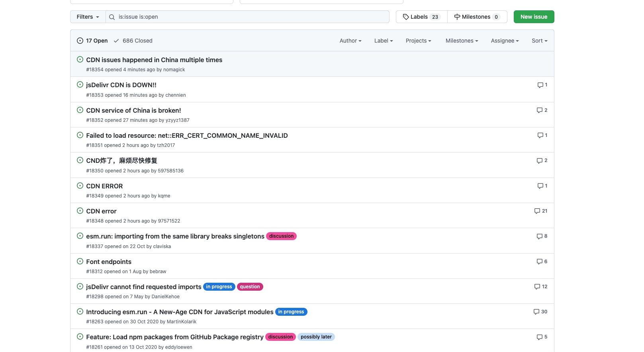Click the comment icon on CDN error issue

click(x=537, y=211)
